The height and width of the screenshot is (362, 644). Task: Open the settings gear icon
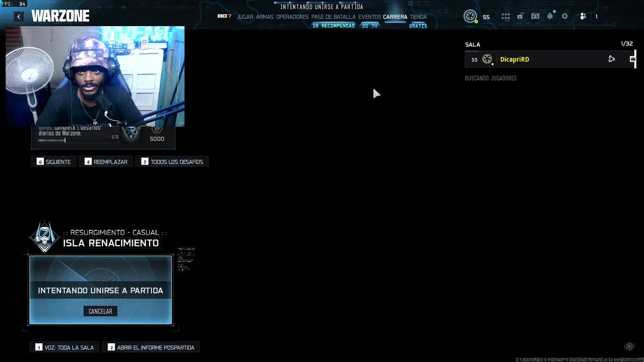point(565,17)
